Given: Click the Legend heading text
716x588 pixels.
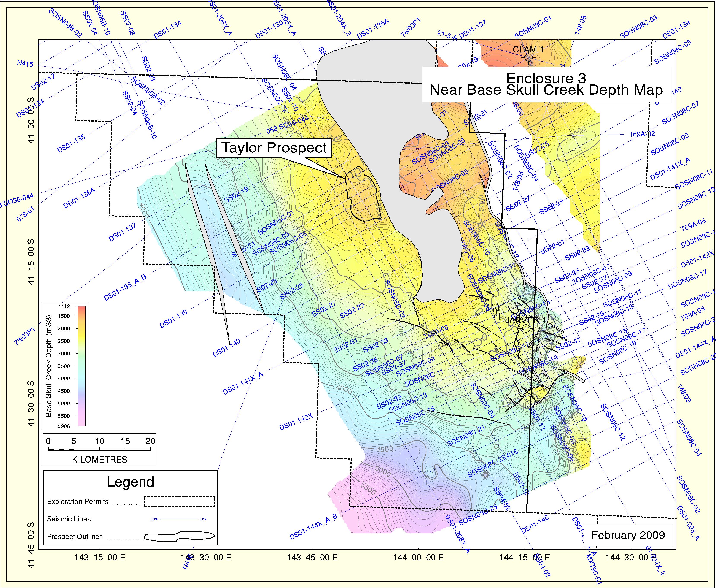Looking at the screenshot, I should [130, 482].
